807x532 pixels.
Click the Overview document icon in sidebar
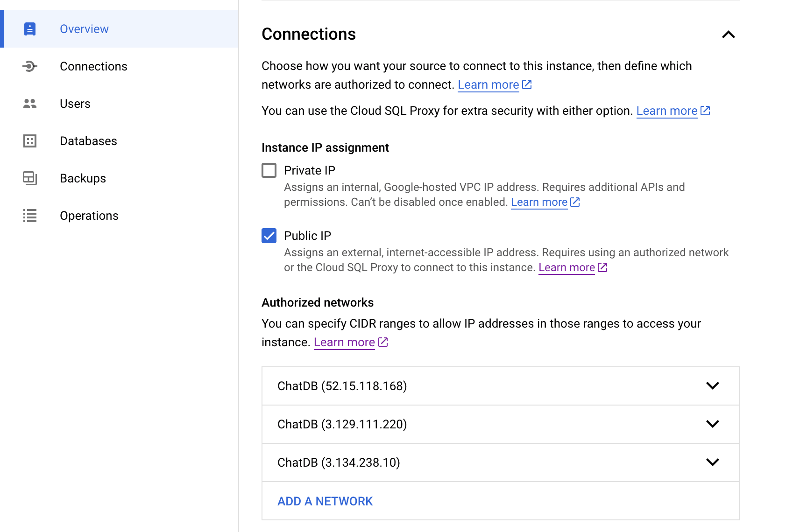tap(30, 29)
